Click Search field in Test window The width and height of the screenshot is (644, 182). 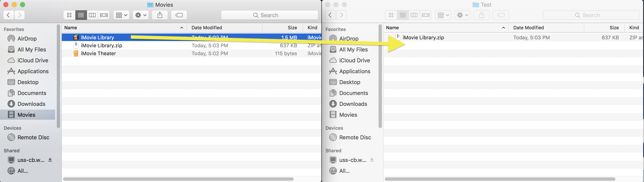(591, 15)
